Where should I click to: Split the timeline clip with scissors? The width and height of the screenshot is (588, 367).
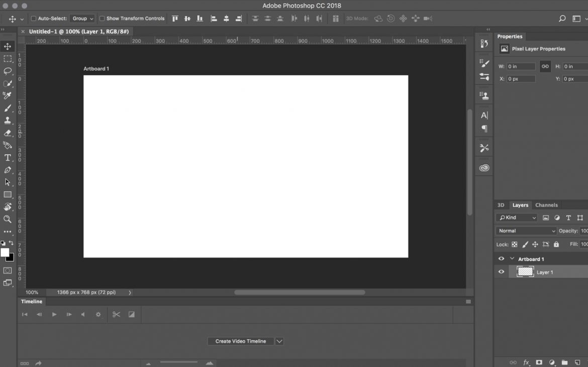coord(116,314)
